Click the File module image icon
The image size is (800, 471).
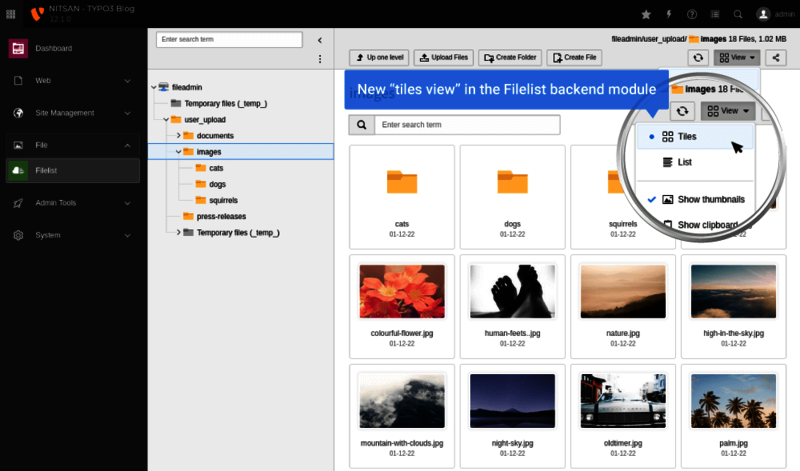[18, 145]
